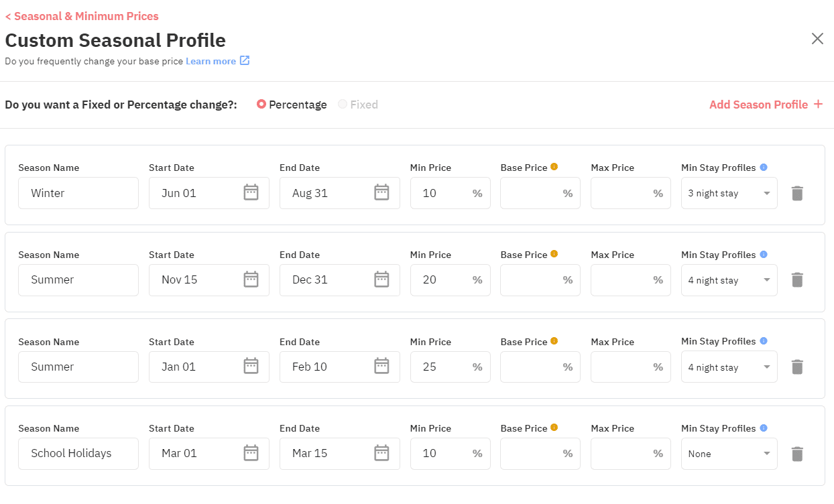The height and width of the screenshot is (504, 834).
Task: Click the Min Price field showing 20
Action: [x=451, y=280]
